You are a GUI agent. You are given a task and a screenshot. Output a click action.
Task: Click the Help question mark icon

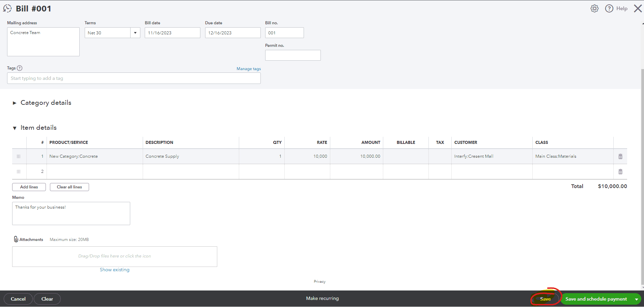pos(609,8)
